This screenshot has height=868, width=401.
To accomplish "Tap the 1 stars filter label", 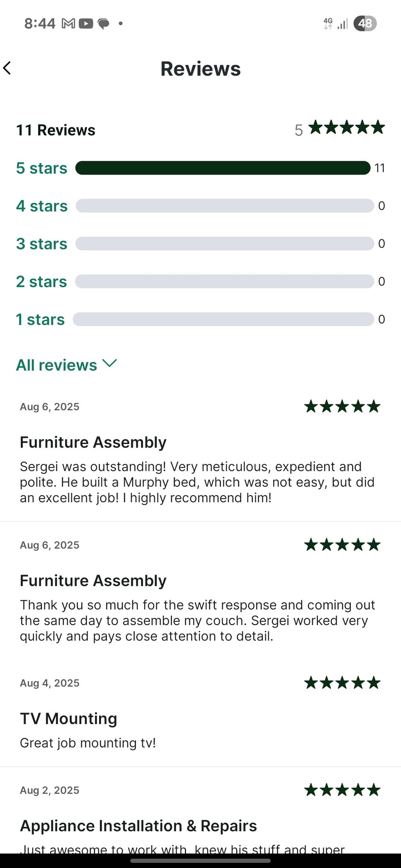I will [40, 320].
